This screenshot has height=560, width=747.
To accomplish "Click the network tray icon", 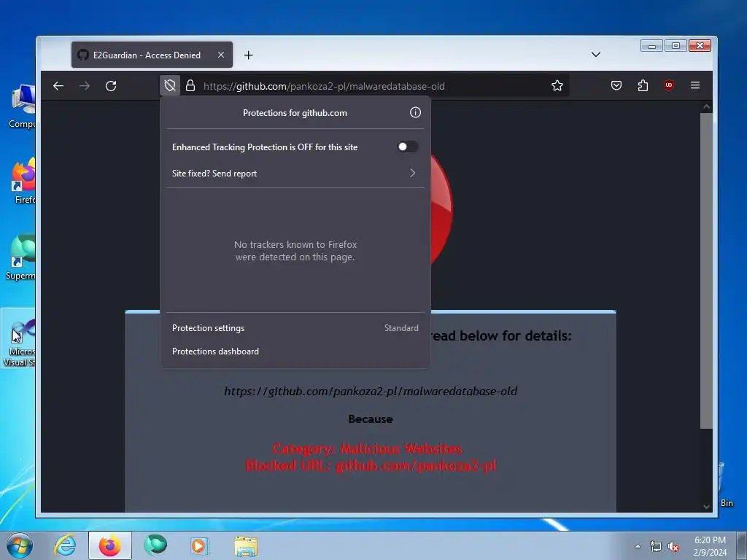I will 656,547.
